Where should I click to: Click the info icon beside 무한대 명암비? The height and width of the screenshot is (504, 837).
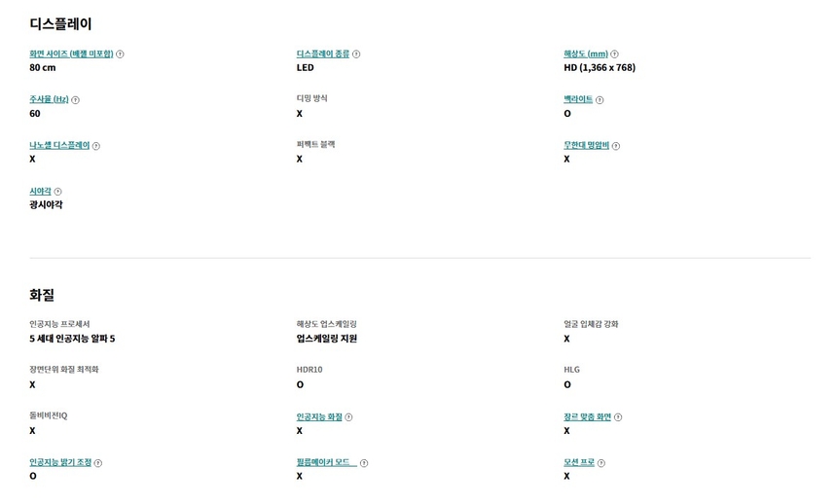tap(617, 146)
